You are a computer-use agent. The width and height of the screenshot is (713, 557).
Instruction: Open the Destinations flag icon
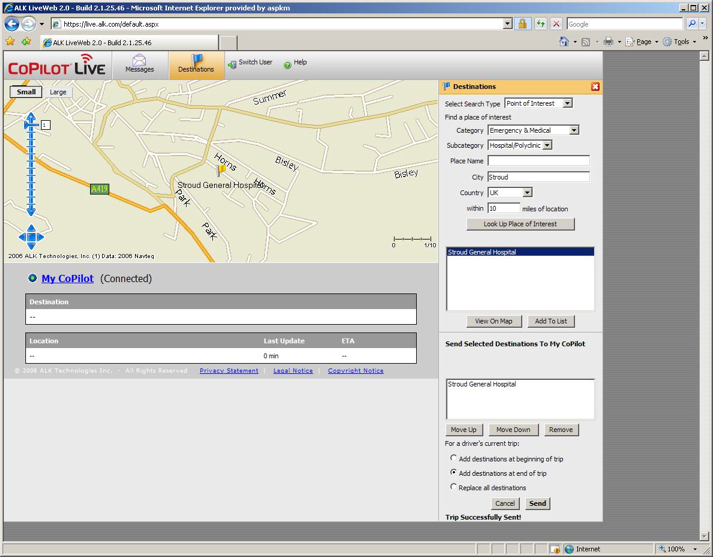pos(197,59)
